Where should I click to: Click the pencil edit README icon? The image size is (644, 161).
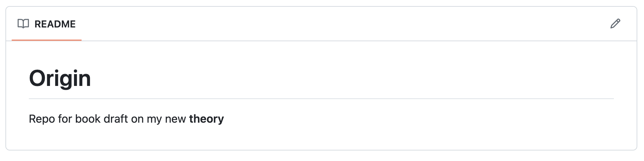[x=615, y=24]
